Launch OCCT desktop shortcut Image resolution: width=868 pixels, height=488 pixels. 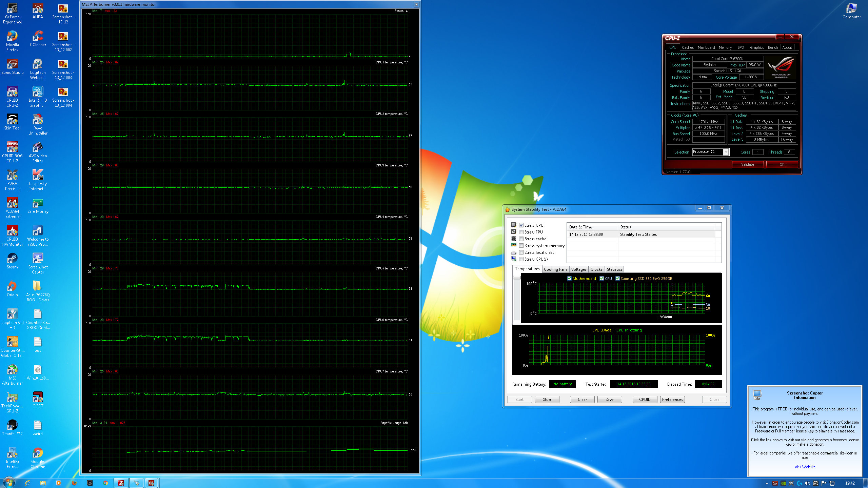pyautogui.click(x=38, y=400)
